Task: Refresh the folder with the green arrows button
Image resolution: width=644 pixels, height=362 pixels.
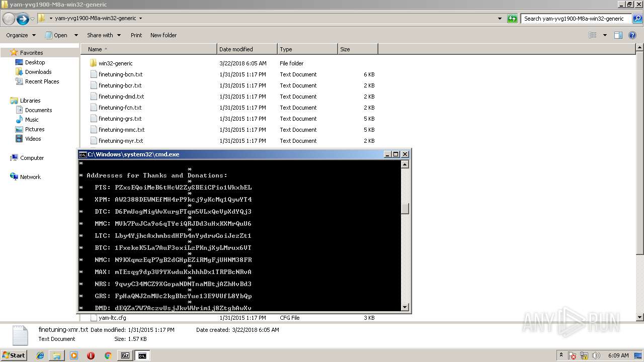Action: pyautogui.click(x=512, y=19)
